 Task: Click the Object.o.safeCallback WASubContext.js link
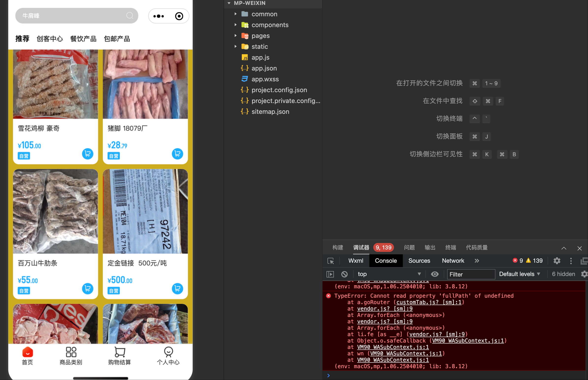[x=468, y=341]
